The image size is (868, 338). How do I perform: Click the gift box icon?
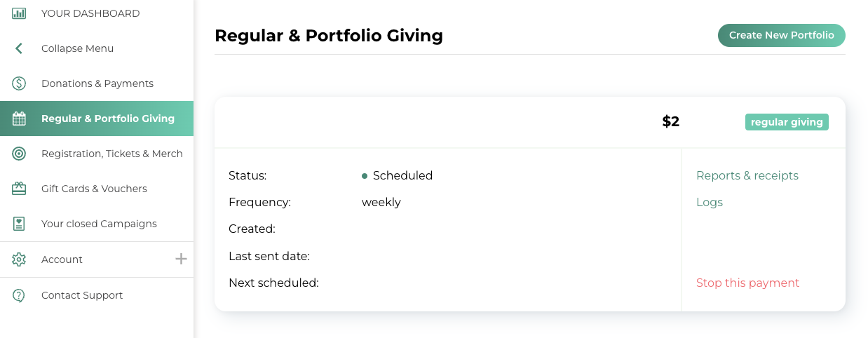tap(19, 189)
